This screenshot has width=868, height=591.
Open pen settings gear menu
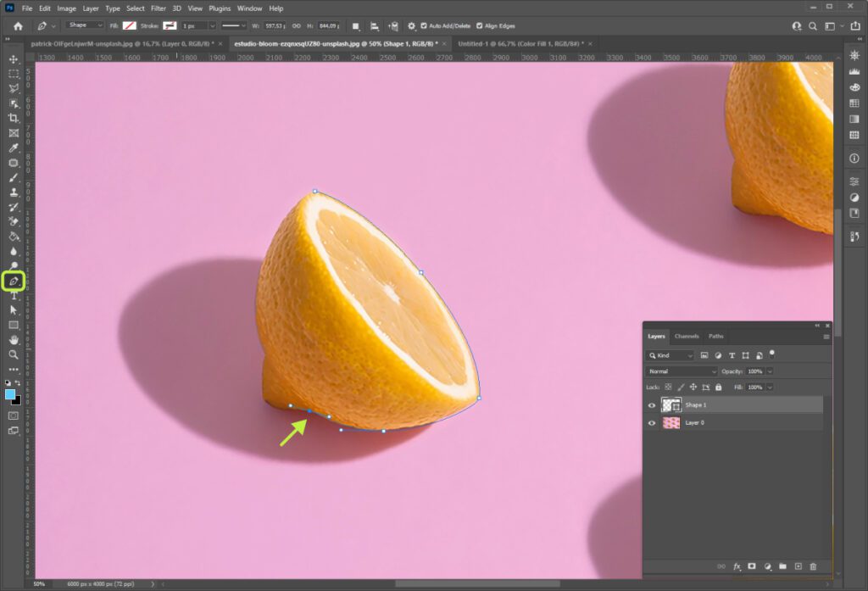[x=411, y=26]
